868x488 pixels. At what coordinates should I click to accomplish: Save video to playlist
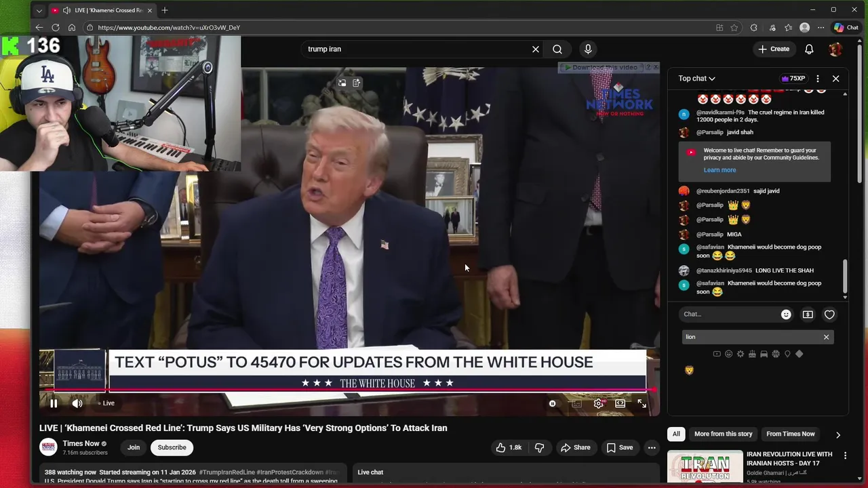tap(620, 447)
